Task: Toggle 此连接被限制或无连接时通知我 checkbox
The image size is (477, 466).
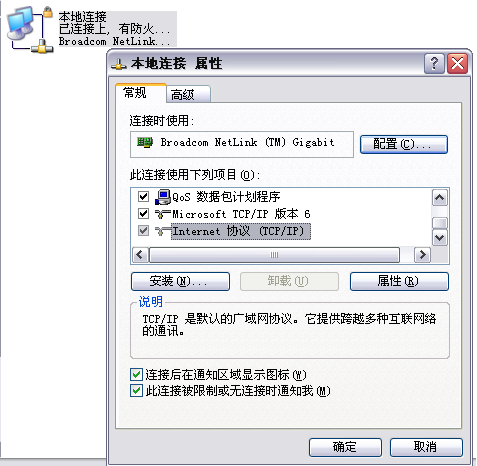Action: pos(136,391)
